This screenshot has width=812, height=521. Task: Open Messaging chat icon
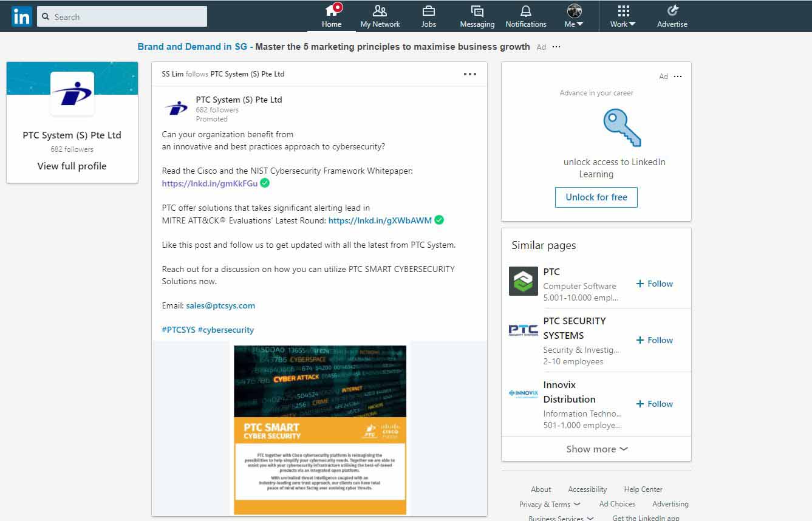pos(477,11)
